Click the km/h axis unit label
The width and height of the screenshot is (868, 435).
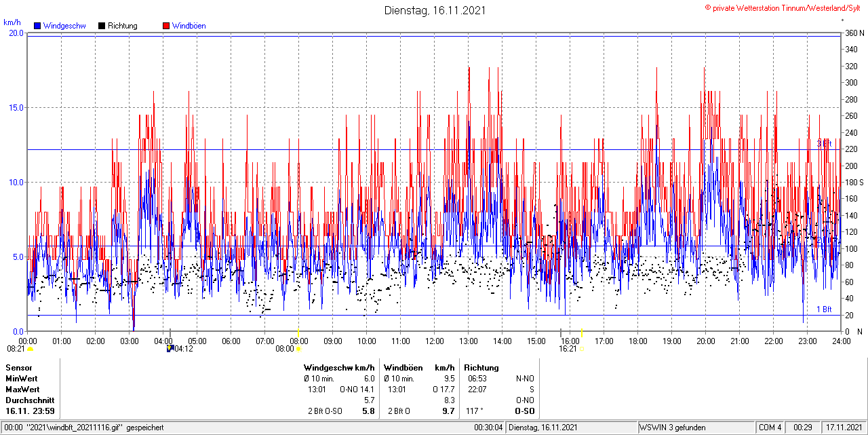(x=12, y=22)
